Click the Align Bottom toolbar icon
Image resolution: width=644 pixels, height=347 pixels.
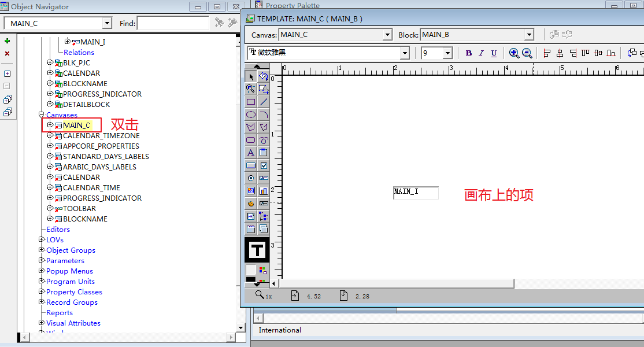[x=611, y=53]
